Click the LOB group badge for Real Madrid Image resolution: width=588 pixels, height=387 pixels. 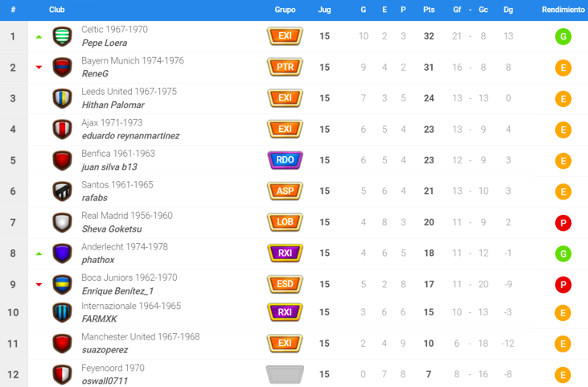click(x=285, y=222)
